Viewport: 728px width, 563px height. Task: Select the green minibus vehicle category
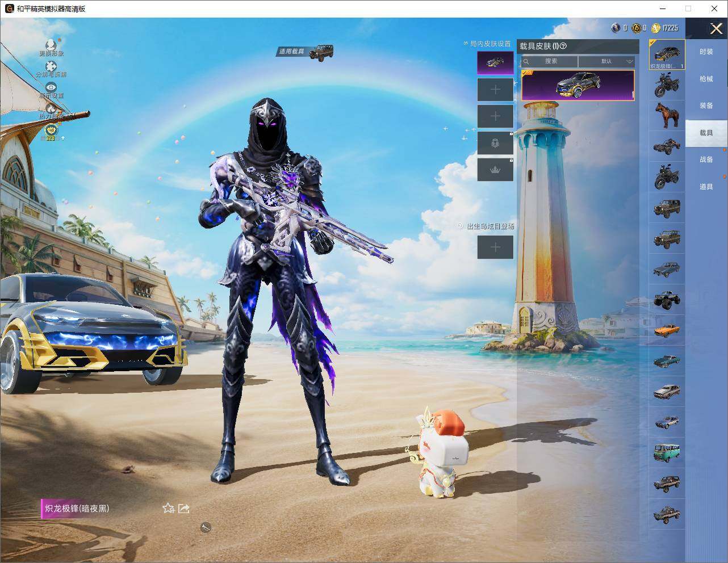click(667, 453)
